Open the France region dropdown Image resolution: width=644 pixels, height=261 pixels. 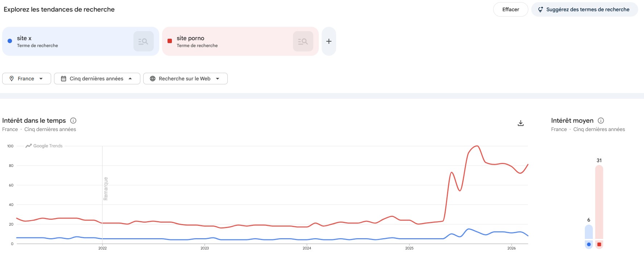pyautogui.click(x=26, y=79)
